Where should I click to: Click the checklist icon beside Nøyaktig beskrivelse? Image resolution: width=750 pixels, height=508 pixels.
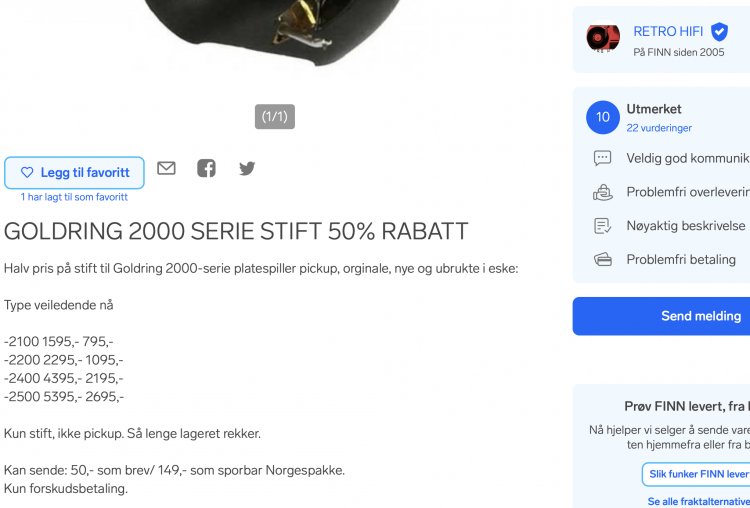603,226
